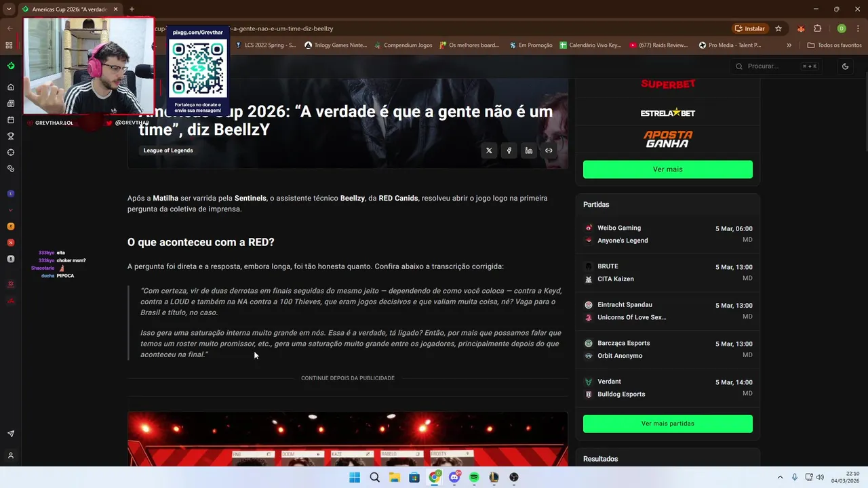This screenshot has height=488, width=868.
Task: Open the Eintracht Spandau match row
Action: 668,311
